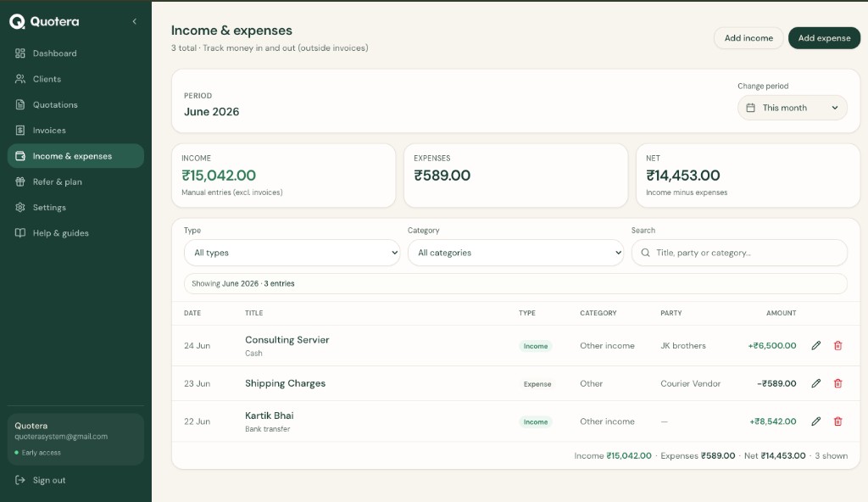Collapse the sidebar with the chevron
This screenshot has width=868, height=502.
tap(135, 21)
